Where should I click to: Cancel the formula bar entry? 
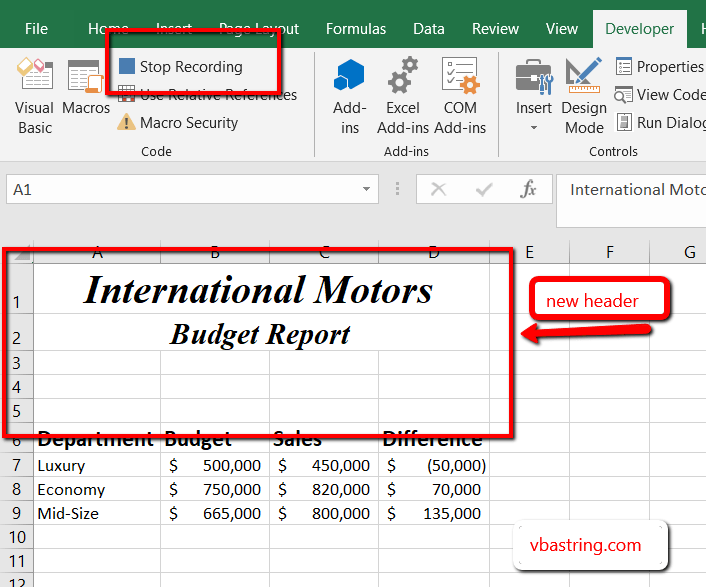coord(439,190)
